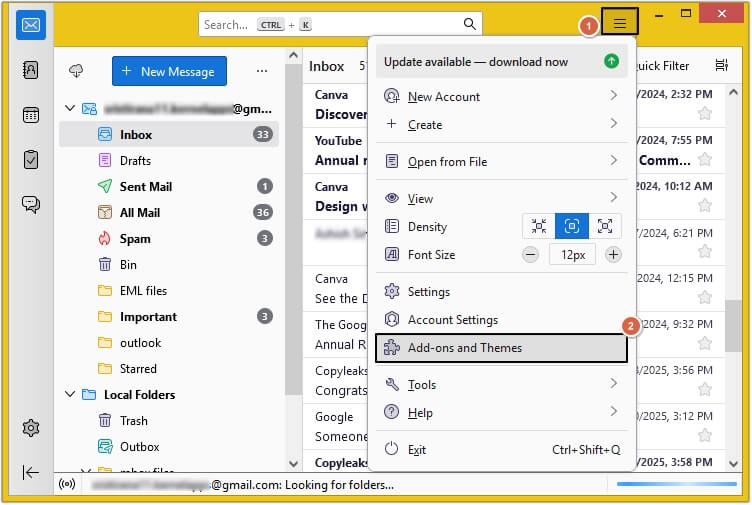Click the New Message button
Image resolution: width=752 pixels, height=505 pixels.
point(169,71)
